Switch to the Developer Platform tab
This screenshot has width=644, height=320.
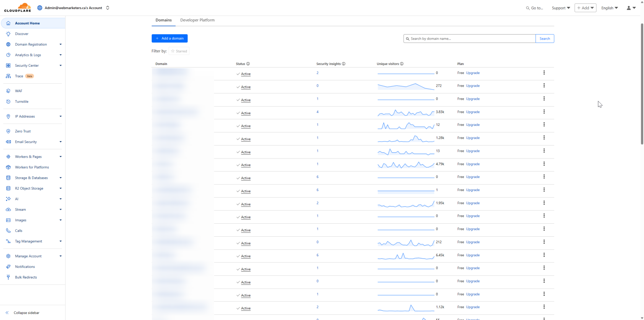[x=197, y=20]
